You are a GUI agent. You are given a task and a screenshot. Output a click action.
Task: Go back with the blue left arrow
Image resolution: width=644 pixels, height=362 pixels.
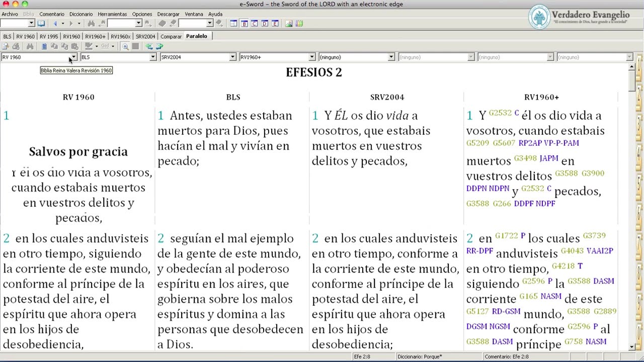(x=55, y=23)
